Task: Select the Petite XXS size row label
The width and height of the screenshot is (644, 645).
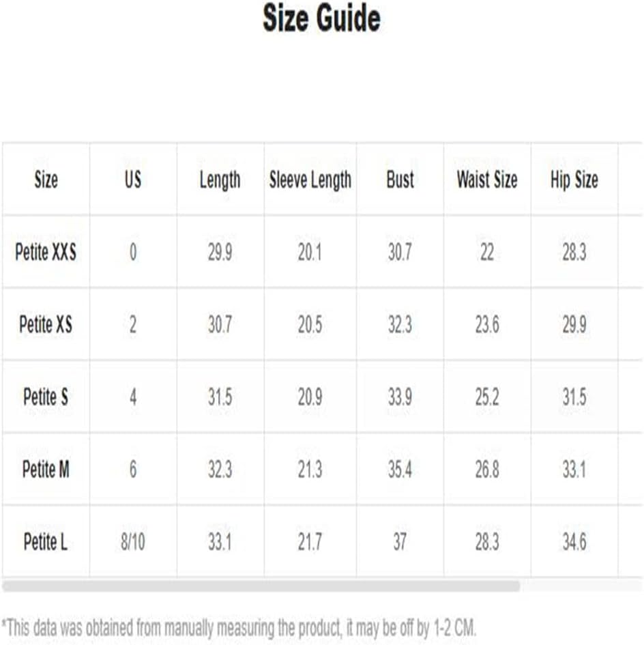Action: tap(46, 252)
